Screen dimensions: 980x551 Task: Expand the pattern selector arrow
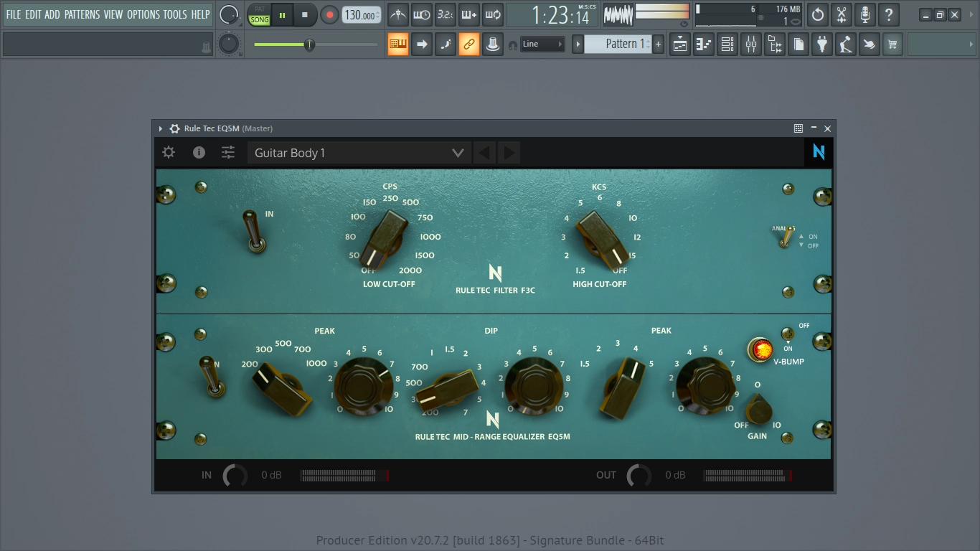[x=578, y=44]
